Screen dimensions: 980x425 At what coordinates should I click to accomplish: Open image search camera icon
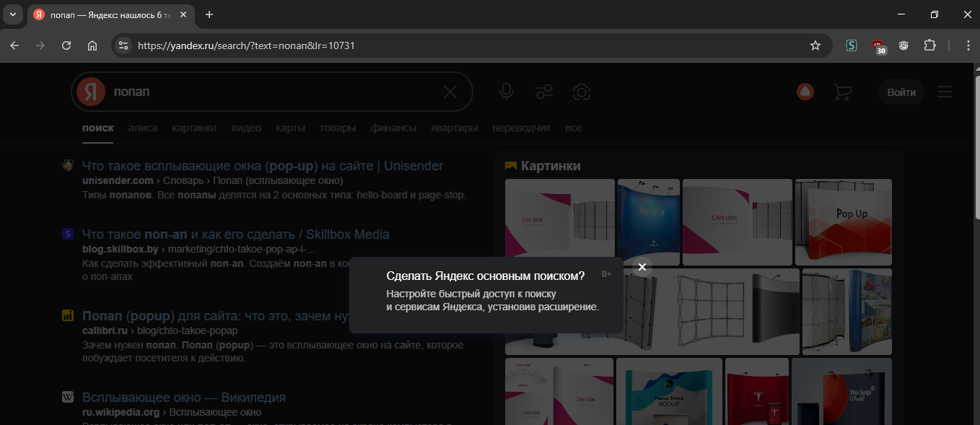click(x=582, y=92)
